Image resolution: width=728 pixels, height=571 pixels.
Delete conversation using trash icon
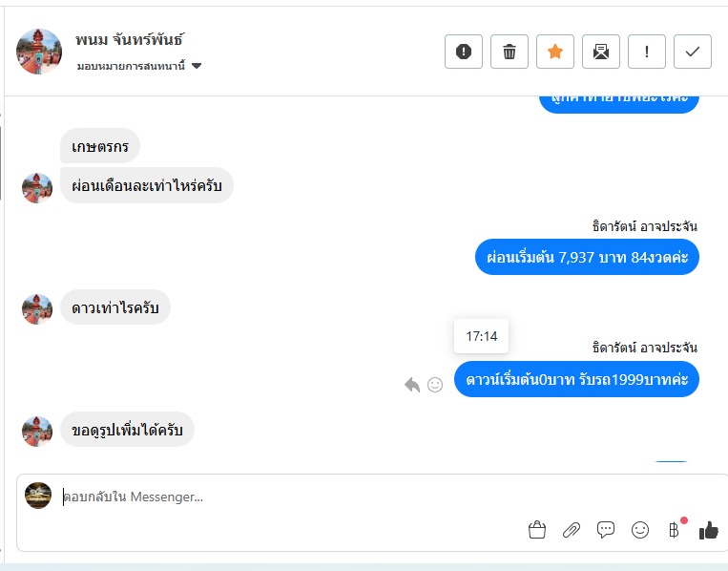(x=510, y=52)
